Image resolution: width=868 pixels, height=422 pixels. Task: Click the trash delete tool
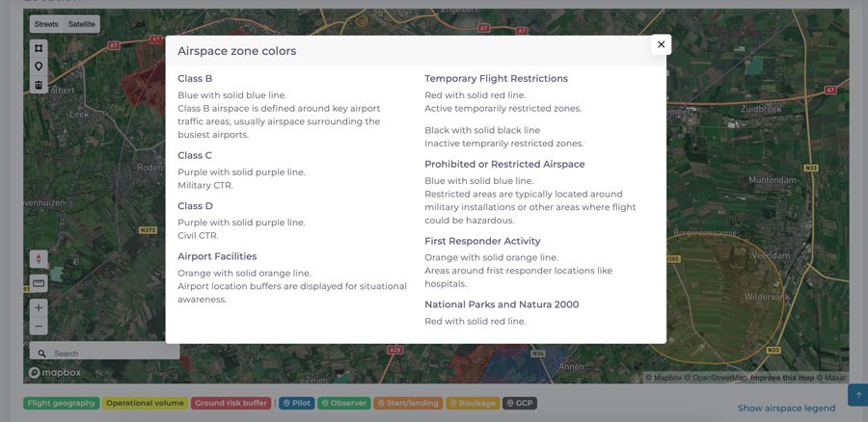tap(39, 85)
